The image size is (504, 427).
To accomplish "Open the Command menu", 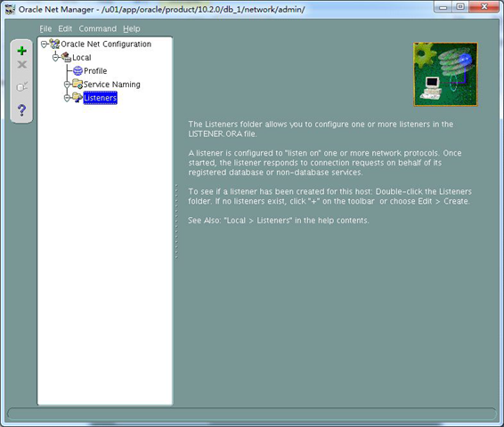I will 98,28.
